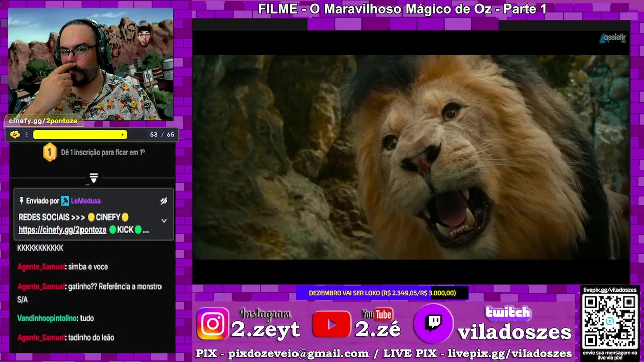Image resolution: width=644 pixels, height=362 pixels.
Task: Click Agente_Samuel in 'simba e voce' message
Action: tap(41, 267)
